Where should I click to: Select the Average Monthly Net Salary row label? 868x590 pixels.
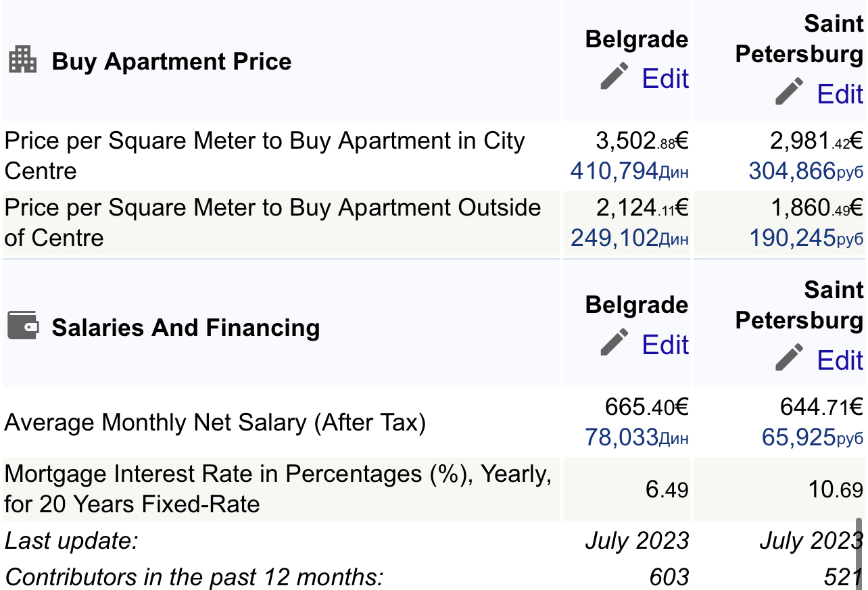pos(215,423)
